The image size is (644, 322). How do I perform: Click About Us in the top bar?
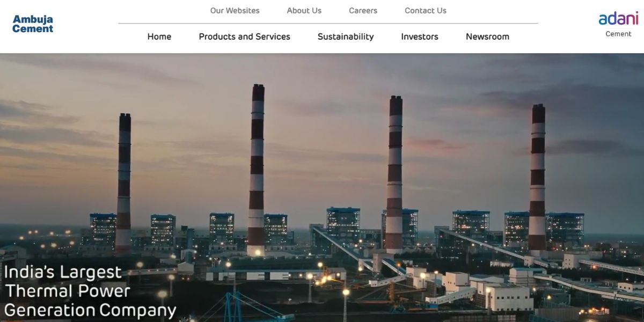click(304, 10)
